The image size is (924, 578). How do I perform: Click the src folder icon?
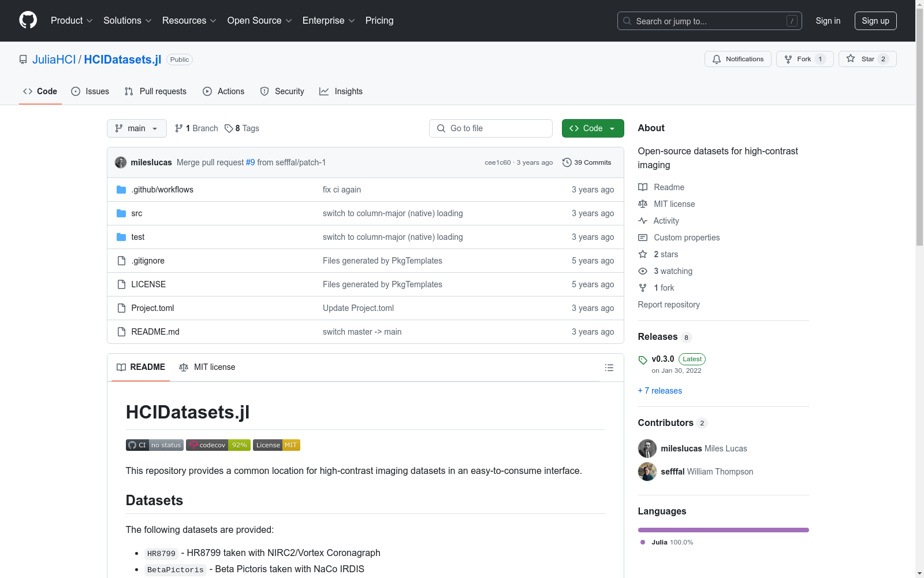121,213
